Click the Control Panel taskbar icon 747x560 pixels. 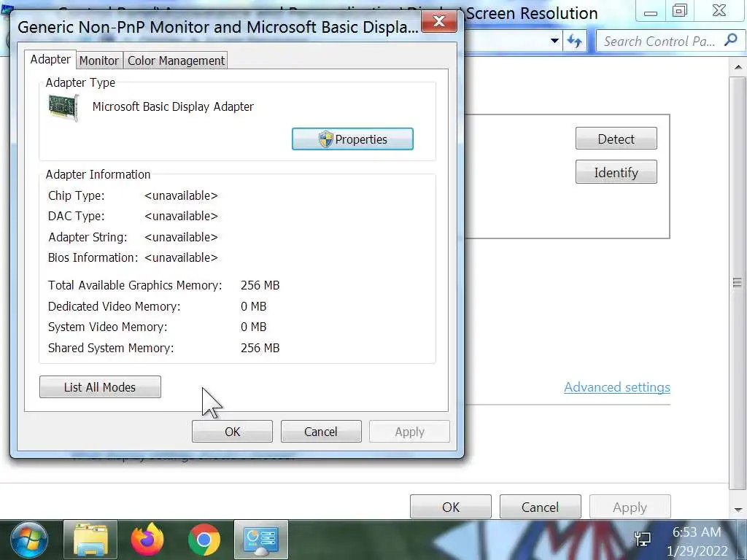(x=261, y=539)
